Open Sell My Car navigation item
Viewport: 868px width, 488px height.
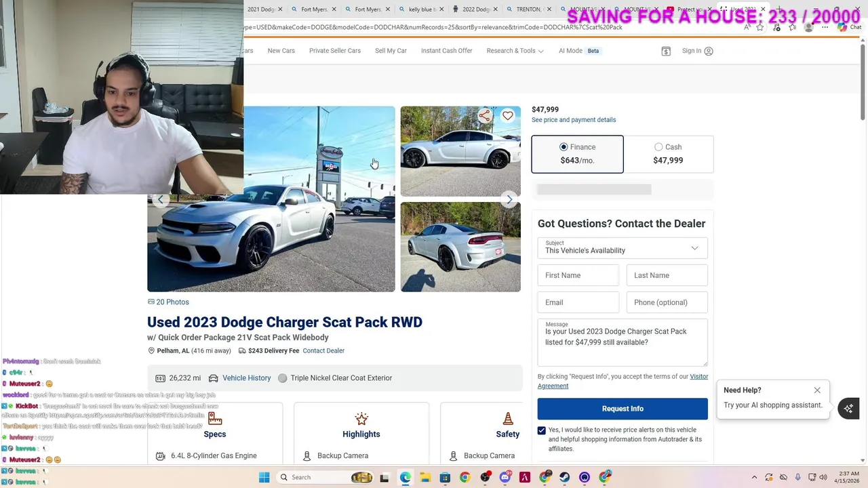pyautogui.click(x=391, y=51)
